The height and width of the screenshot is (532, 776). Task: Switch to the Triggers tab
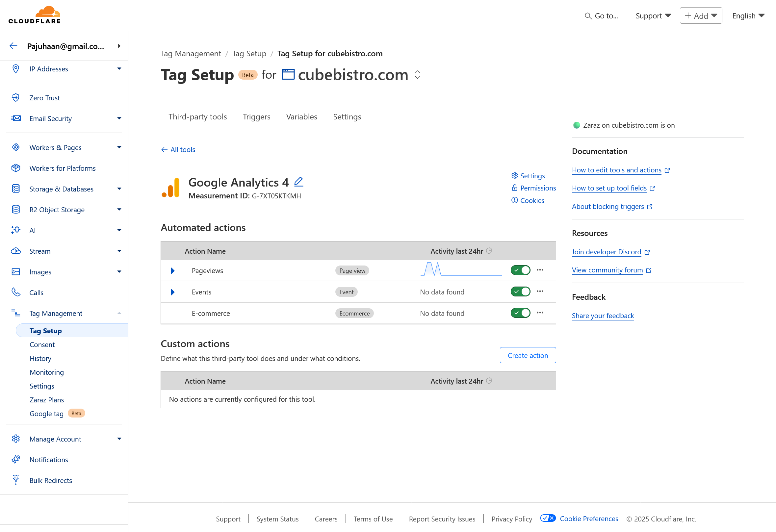pos(256,116)
